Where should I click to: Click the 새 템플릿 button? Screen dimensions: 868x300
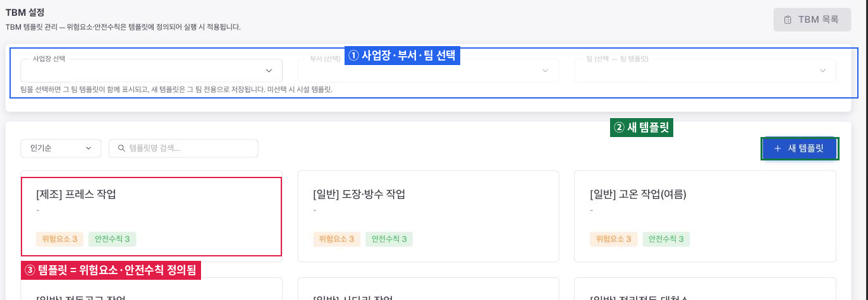coord(799,148)
